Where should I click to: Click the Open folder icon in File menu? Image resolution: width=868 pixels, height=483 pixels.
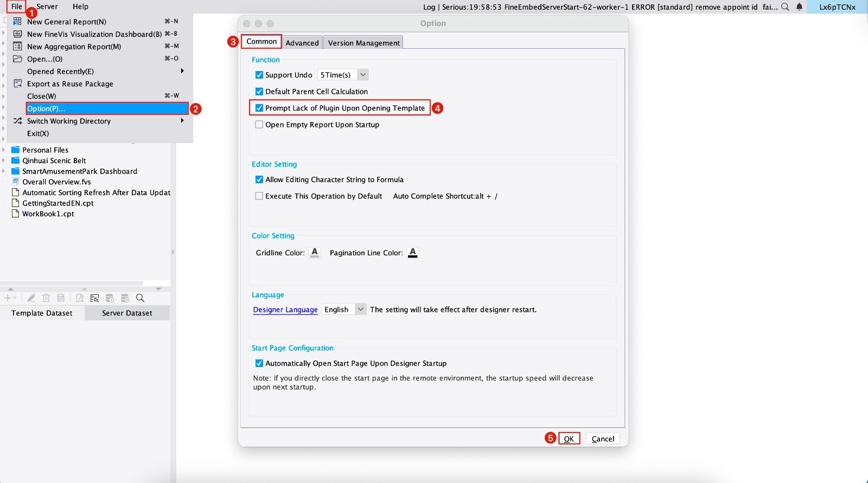click(x=17, y=59)
